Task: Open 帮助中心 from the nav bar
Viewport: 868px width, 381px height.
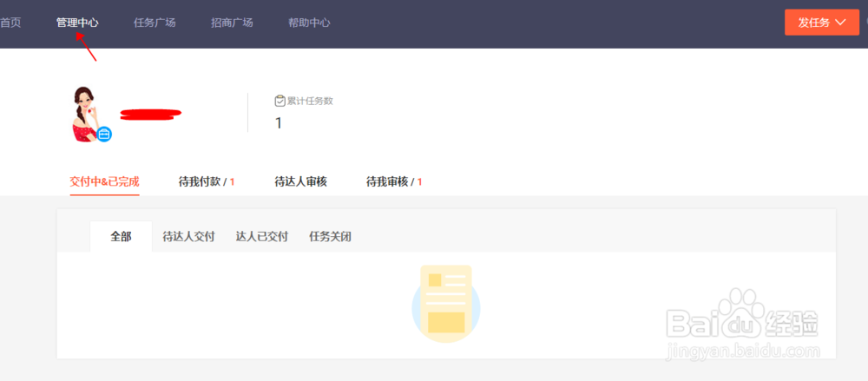Action: [x=310, y=23]
